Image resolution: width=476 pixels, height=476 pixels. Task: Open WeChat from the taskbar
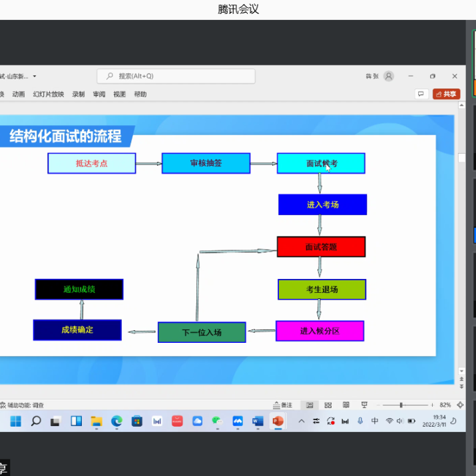(x=217, y=421)
